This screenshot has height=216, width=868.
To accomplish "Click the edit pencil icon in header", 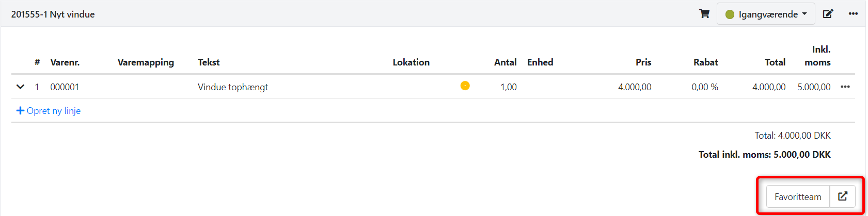I will [828, 14].
